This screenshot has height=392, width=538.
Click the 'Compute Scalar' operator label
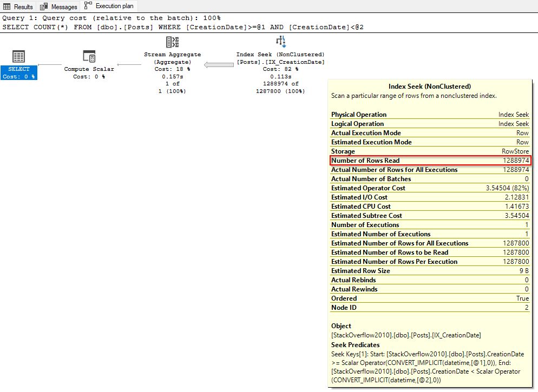click(x=89, y=69)
